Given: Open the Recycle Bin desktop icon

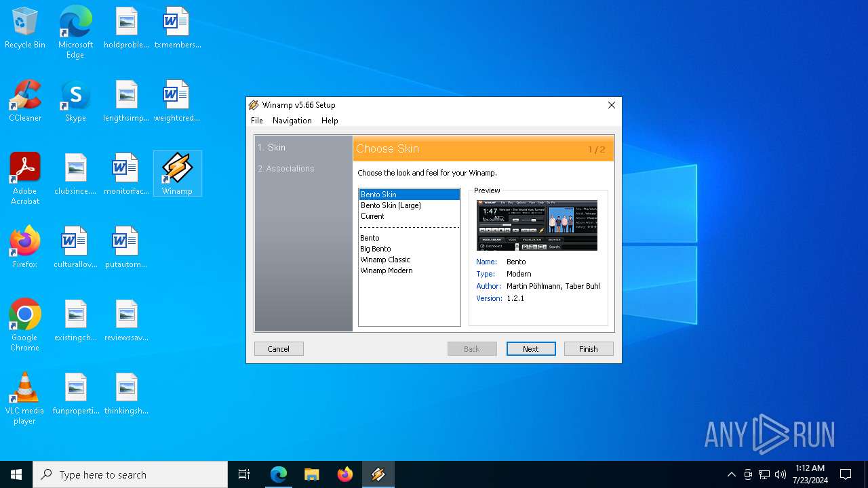Looking at the screenshot, I should (25, 28).
